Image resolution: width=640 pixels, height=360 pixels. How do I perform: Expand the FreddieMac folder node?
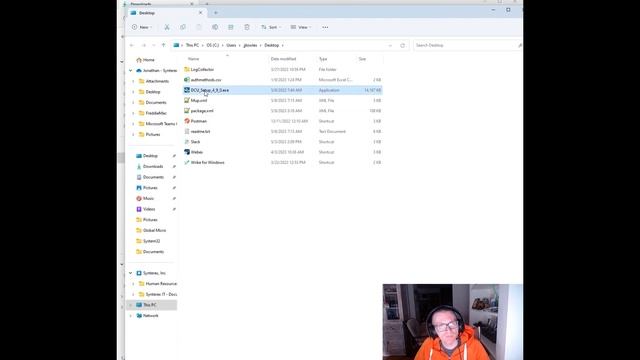pyautogui.click(x=133, y=113)
